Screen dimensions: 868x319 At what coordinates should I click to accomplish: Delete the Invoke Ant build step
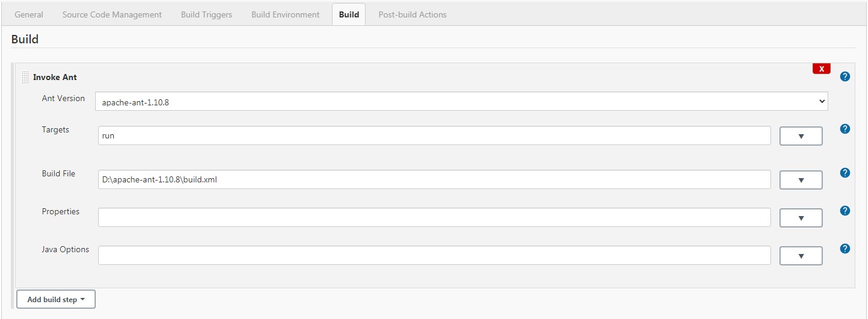822,69
